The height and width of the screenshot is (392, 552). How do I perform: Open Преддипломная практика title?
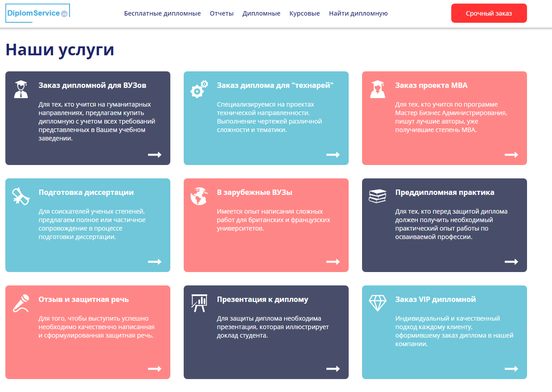[x=445, y=192]
